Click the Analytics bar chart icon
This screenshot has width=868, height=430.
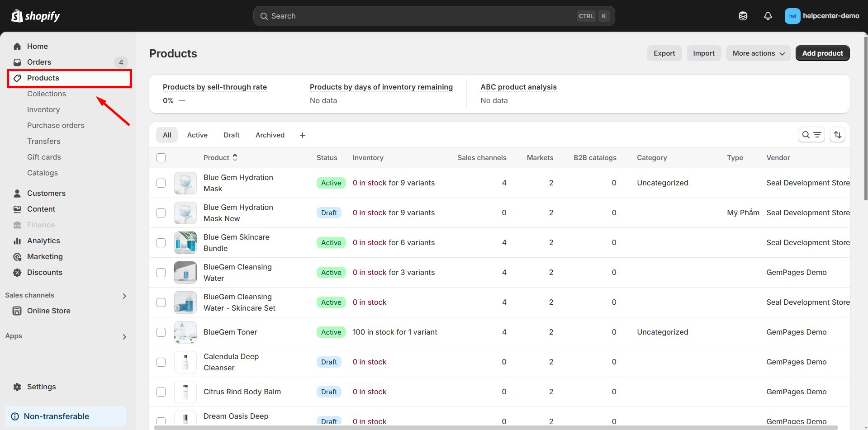pyautogui.click(x=17, y=241)
